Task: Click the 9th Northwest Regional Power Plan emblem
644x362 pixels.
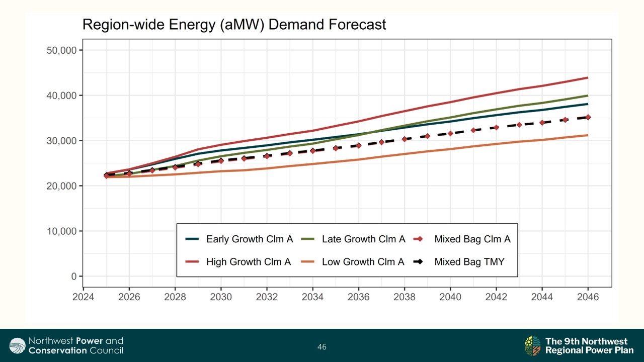Action: click(x=533, y=346)
